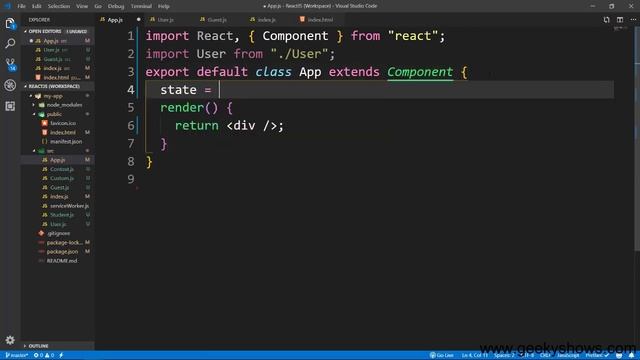
Task: Open the Help menu
Action: coord(164,6)
